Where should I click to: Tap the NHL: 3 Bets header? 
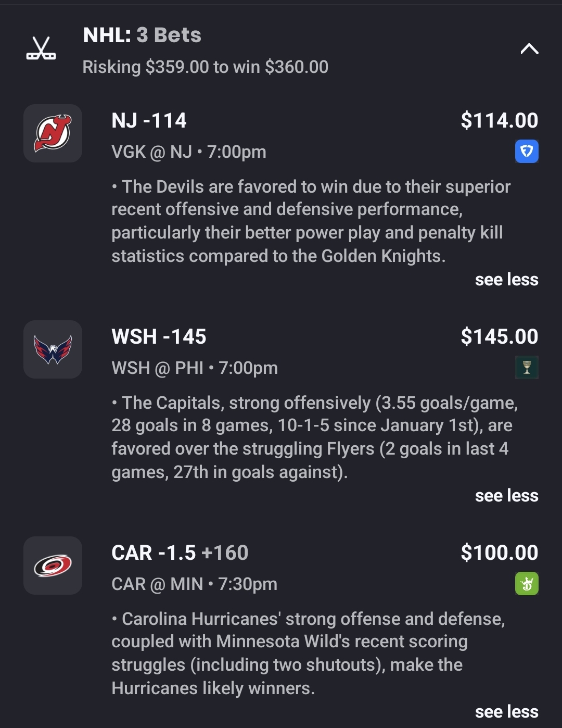142,35
